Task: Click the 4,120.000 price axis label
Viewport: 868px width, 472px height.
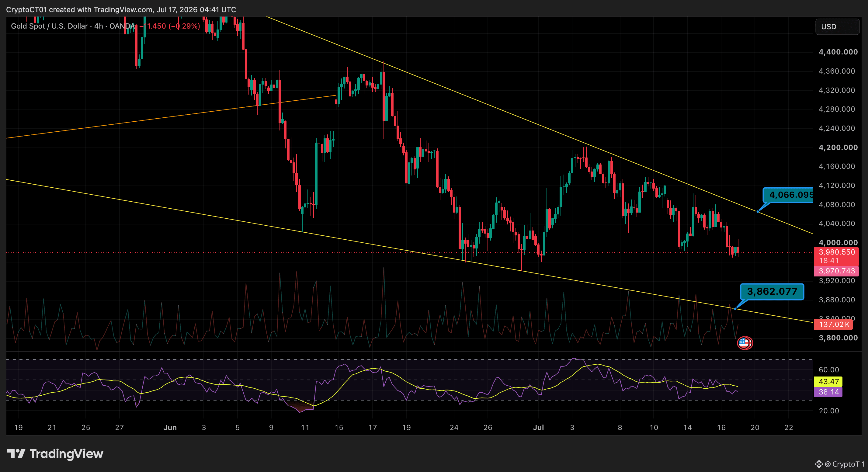Action: (837, 186)
